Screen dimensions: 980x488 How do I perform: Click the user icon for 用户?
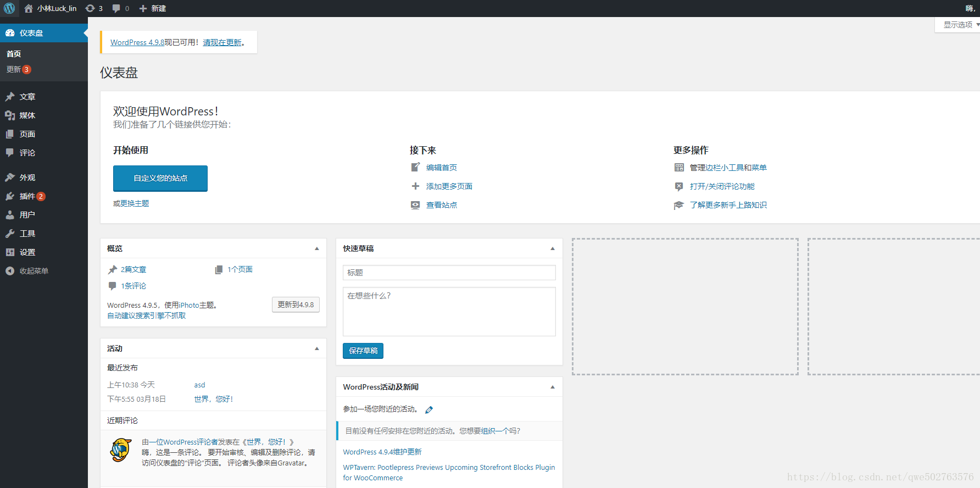click(10, 215)
